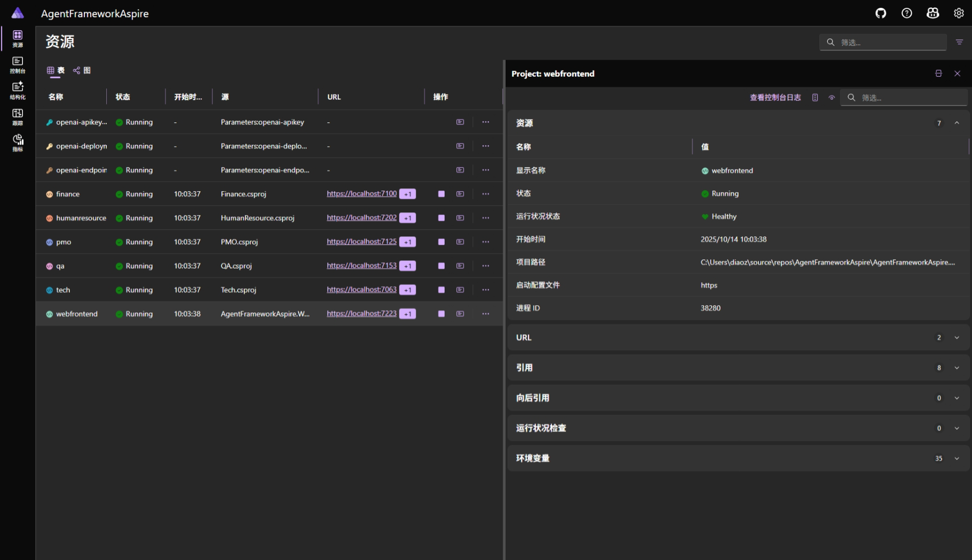Switch to the 图 graph view tab
The height and width of the screenshot is (560, 972).
pyautogui.click(x=82, y=70)
